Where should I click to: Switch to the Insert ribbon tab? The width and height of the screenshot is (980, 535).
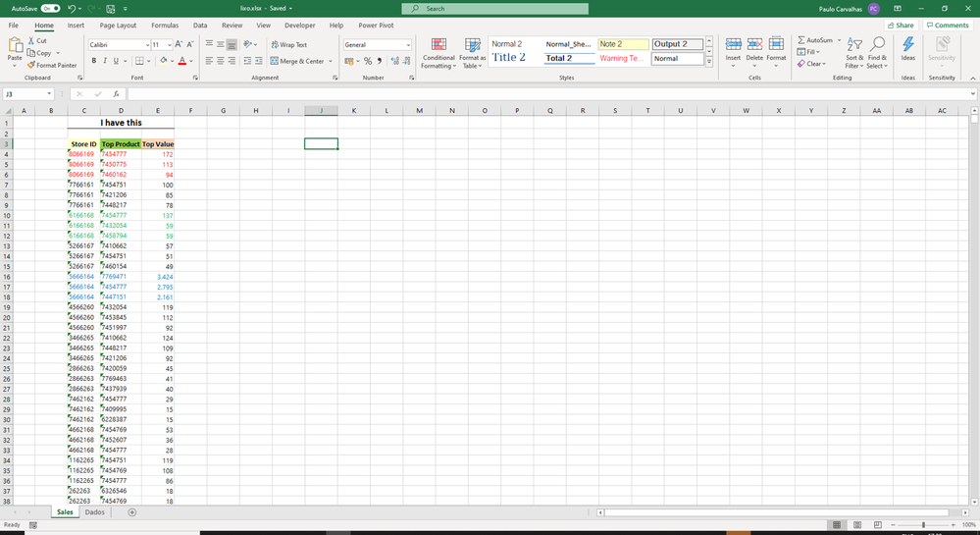point(76,26)
